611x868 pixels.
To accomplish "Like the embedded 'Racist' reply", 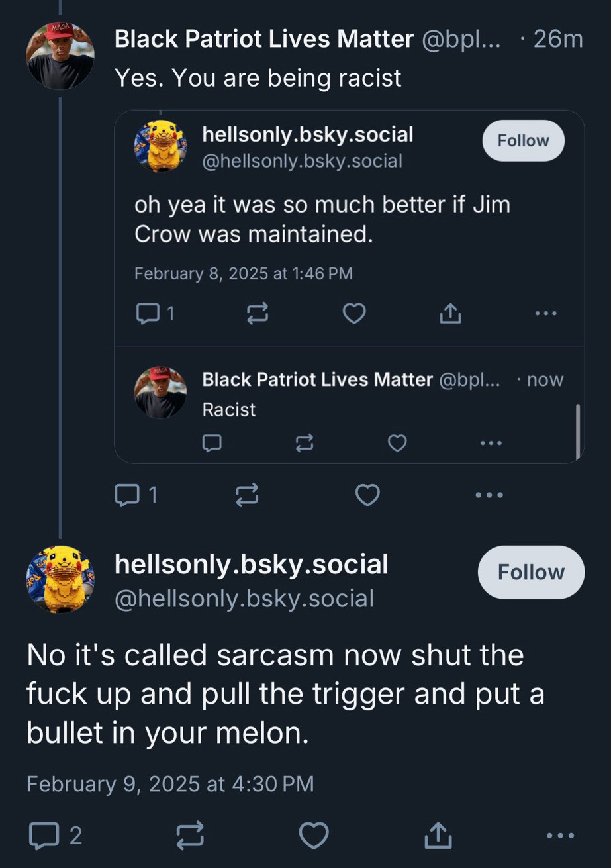I will [x=397, y=442].
